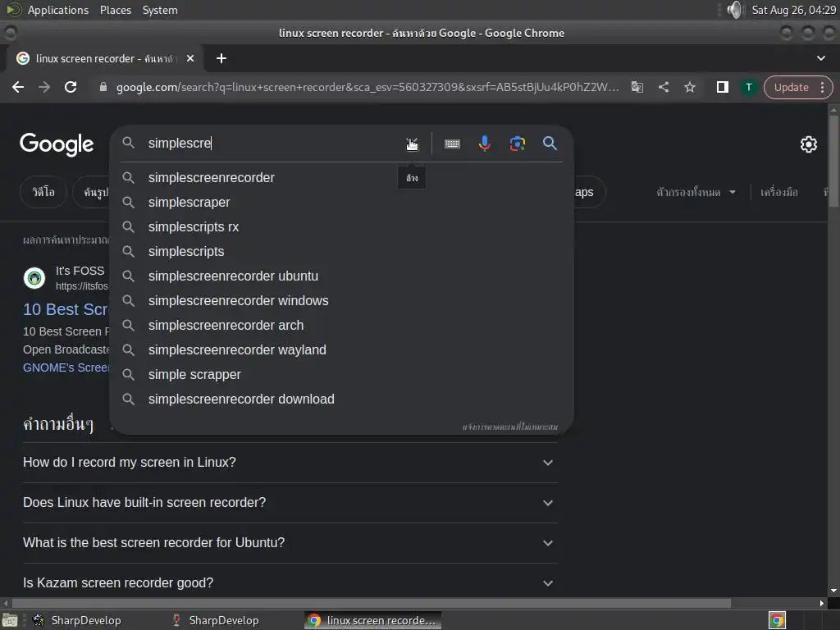Start voice search with the microphone

[x=484, y=144]
